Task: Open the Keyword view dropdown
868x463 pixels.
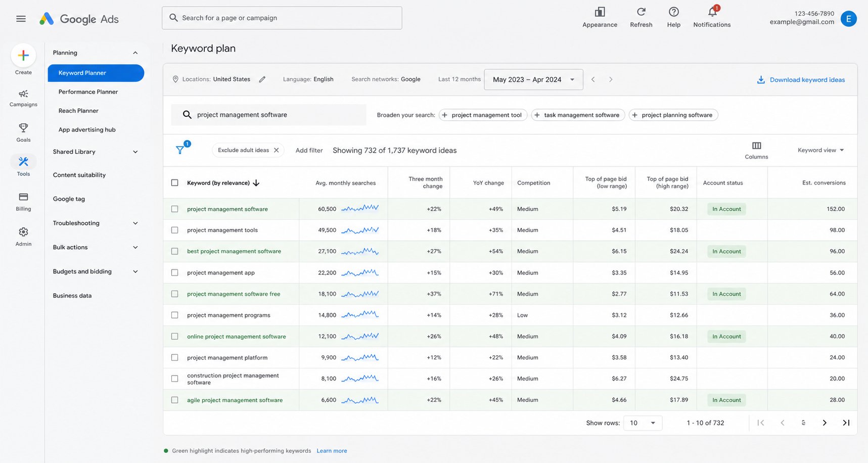Action: tap(820, 150)
